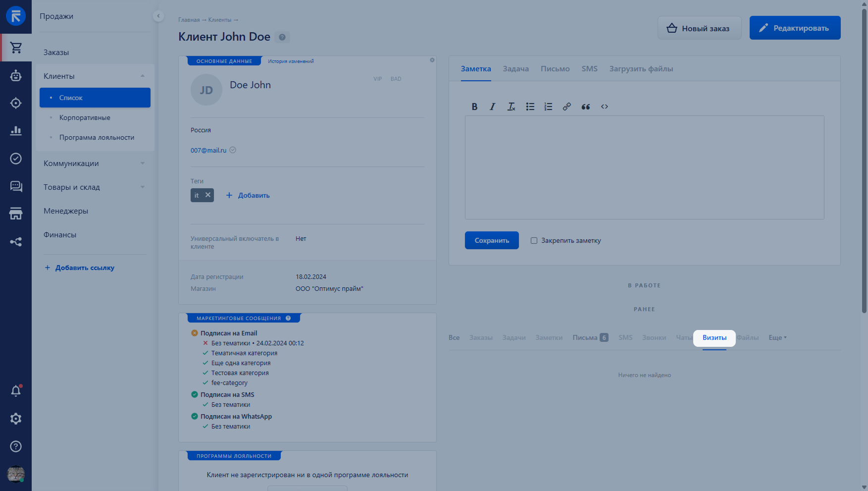Switch to the Задача tab
The height and width of the screenshot is (491, 868).
515,69
